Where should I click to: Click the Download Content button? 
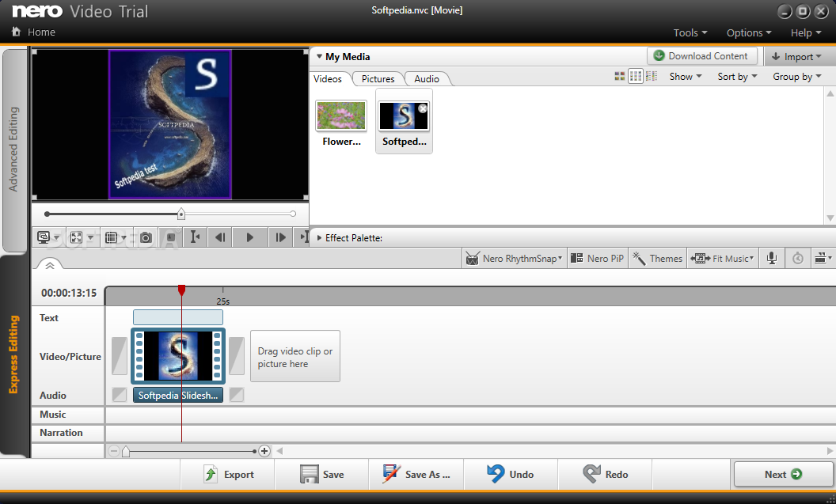701,56
